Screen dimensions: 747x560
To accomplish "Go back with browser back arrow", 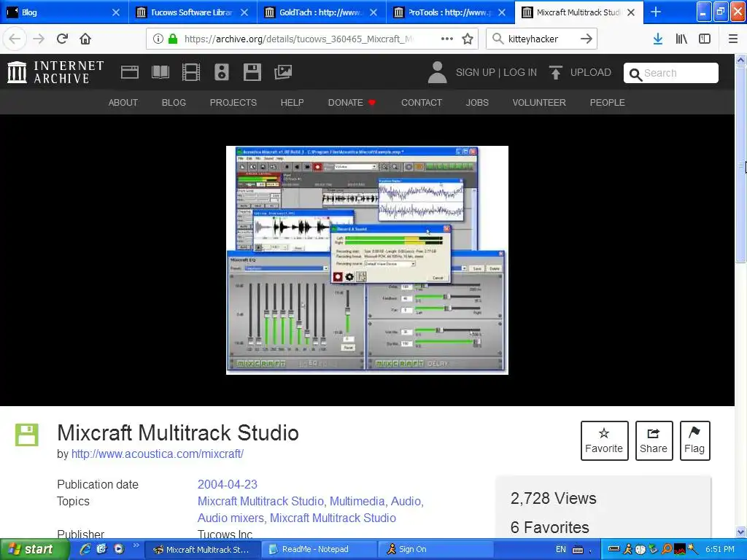I will coord(15,39).
